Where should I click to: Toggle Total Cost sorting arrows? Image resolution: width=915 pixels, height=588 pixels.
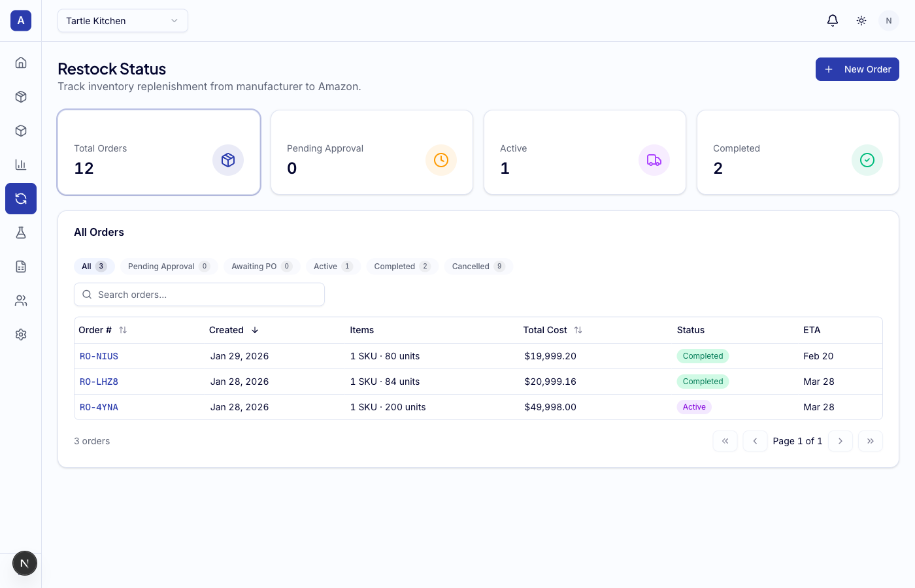(578, 330)
